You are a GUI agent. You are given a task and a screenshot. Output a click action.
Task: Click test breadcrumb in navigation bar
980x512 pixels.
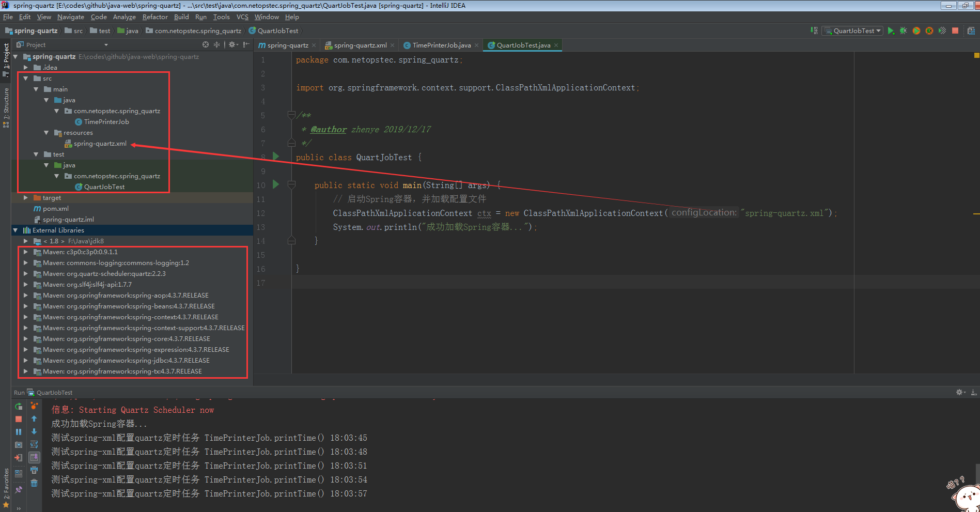click(100, 31)
